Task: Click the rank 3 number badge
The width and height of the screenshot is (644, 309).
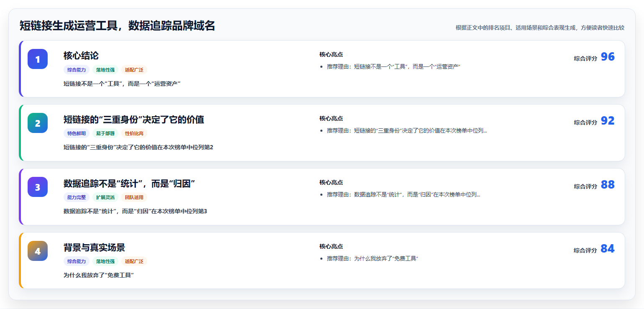Action: [x=38, y=187]
